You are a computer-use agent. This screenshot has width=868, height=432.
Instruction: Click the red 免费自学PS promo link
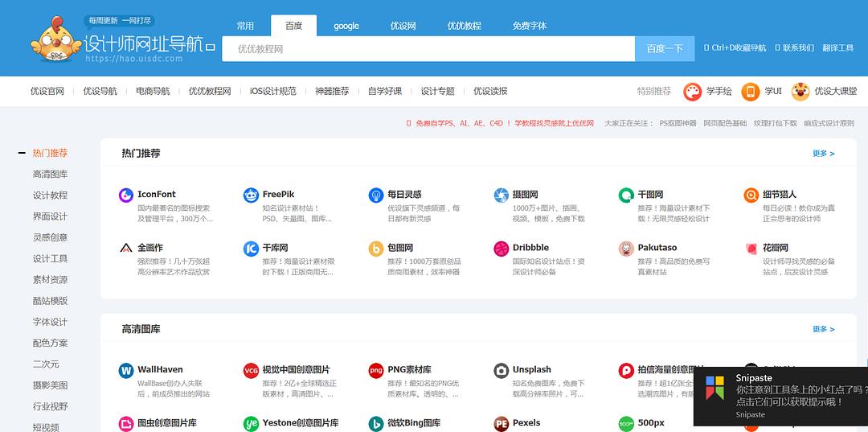click(500, 123)
